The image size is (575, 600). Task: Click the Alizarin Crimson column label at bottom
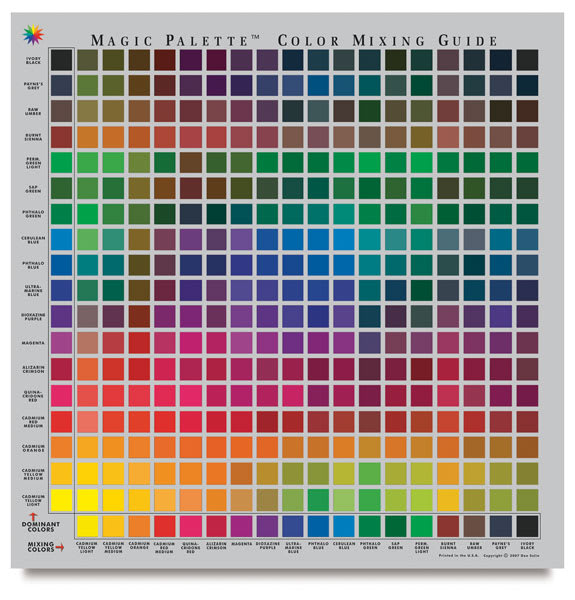click(217, 546)
